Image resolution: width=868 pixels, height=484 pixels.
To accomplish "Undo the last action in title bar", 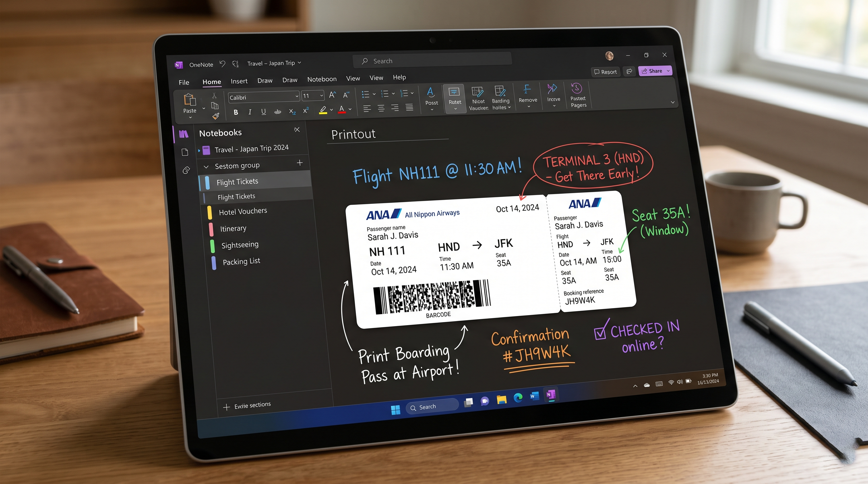I will (x=222, y=64).
